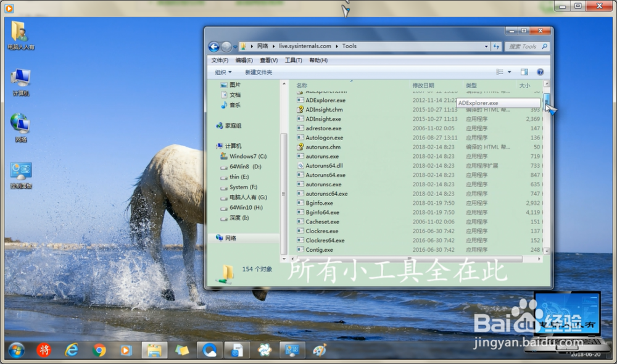Click the Explorer back navigation arrow
The width and height of the screenshot is (617, 364).
tap(213, 47)
